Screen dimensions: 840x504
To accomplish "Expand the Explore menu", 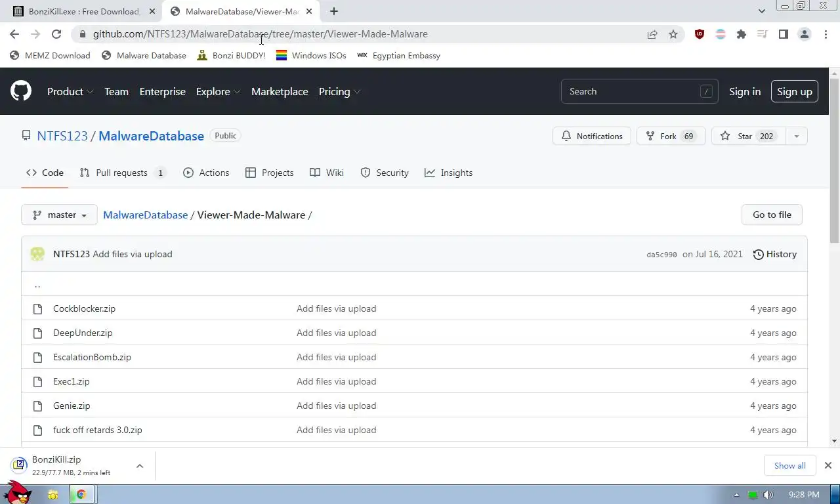I will click(218, 91).
